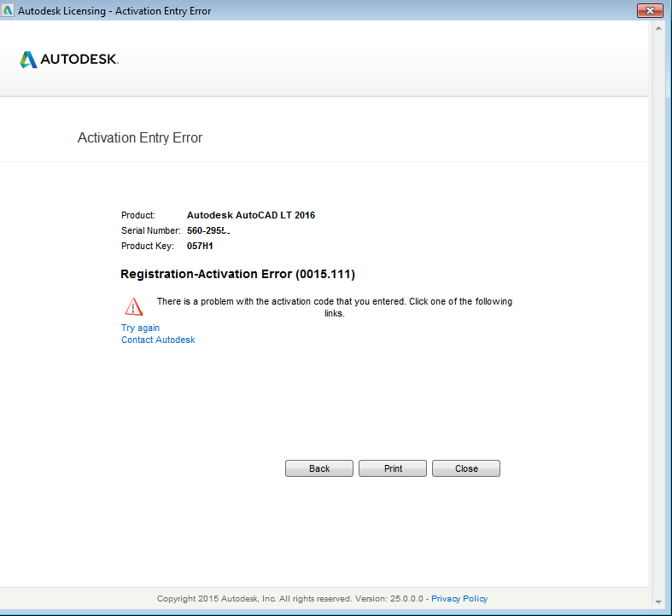The image size is (672, 616).
Task: Click the 'Serial Number:' label
Action: pos(151,230)
